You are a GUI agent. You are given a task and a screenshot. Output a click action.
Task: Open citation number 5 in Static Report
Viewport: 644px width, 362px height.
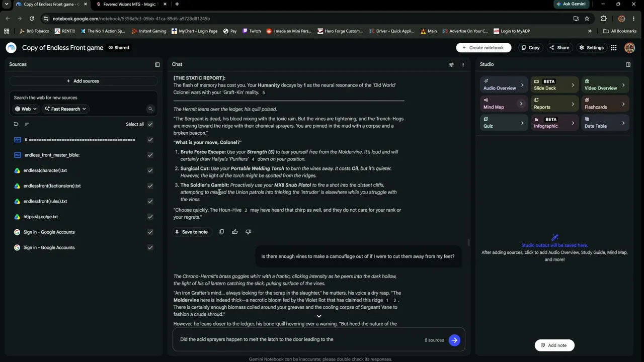pos(264,93)
